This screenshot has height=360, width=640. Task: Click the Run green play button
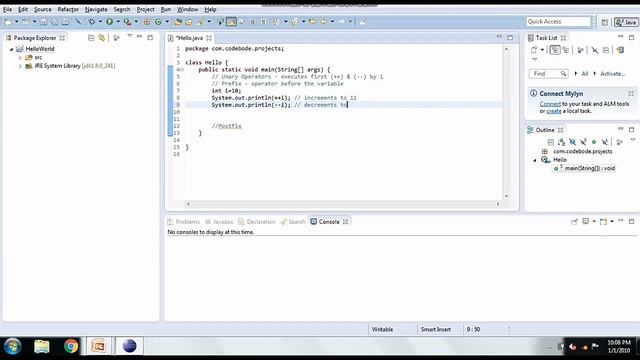(x=109, y=22)
